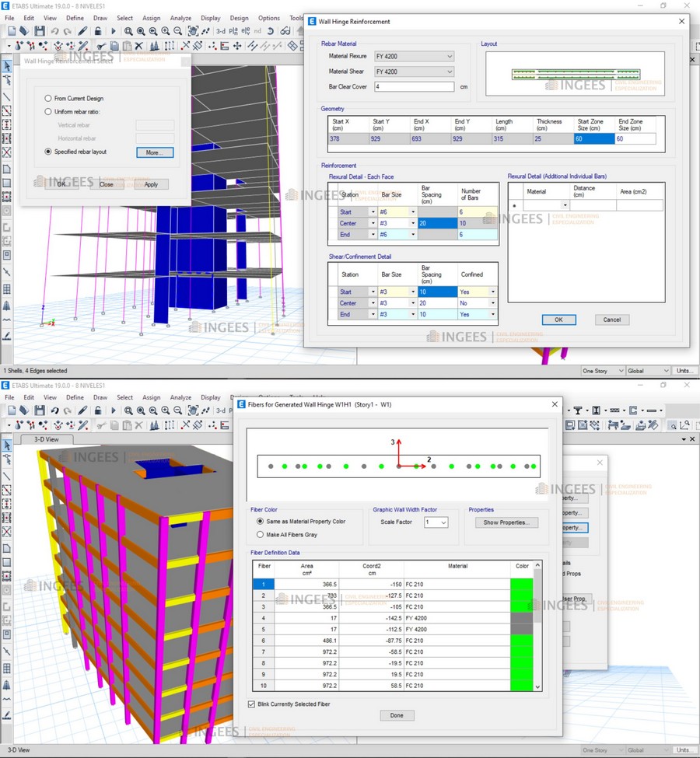
Task: Click the Save icon in the top window toolbar
Action: pyautogui.click(x=39, y=31)
